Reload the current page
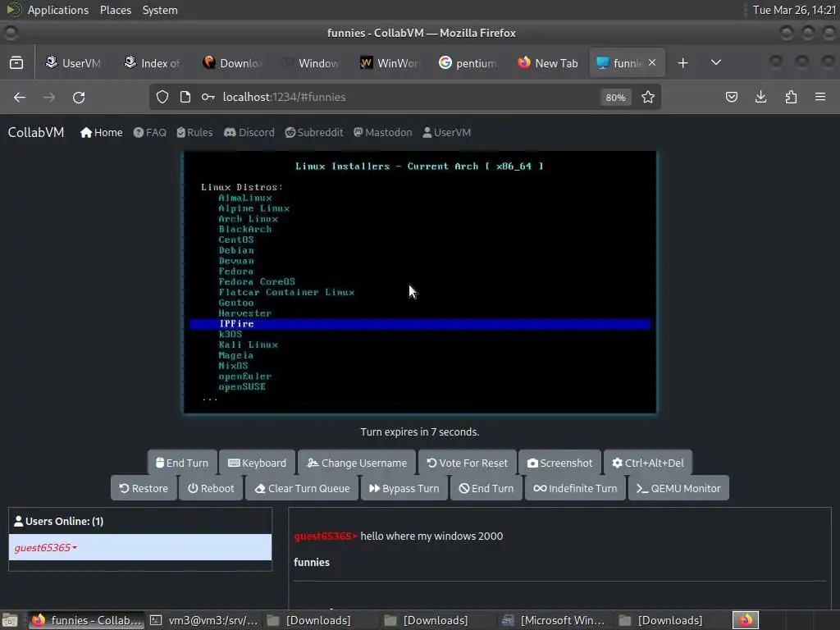Screen dimensions: 840x630 pos(79,97)
